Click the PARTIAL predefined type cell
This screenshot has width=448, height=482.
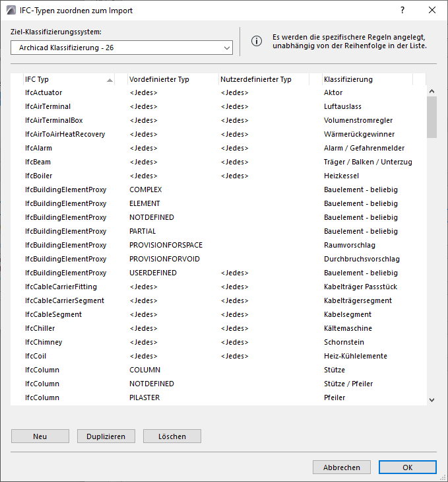pos(143,231)
